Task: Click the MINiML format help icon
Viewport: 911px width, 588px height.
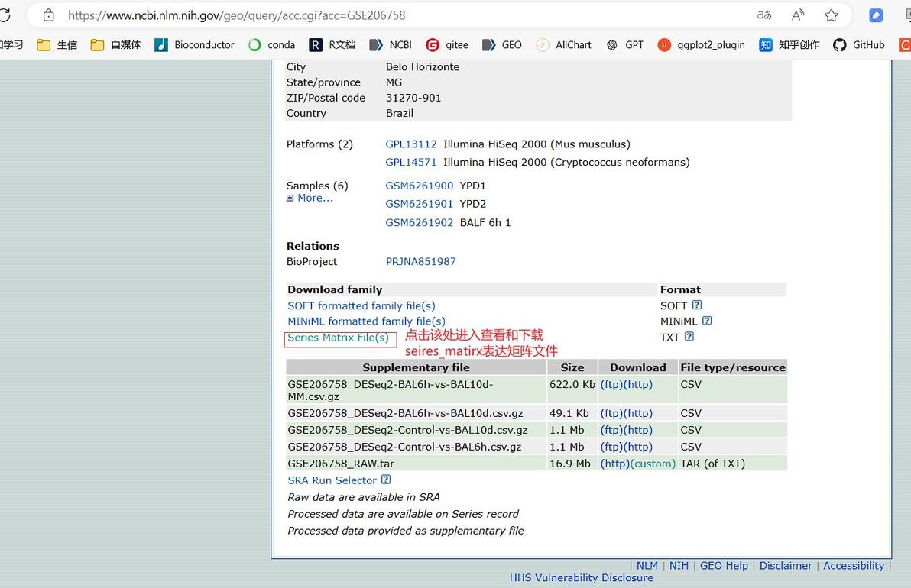Action: click(707, 321)
